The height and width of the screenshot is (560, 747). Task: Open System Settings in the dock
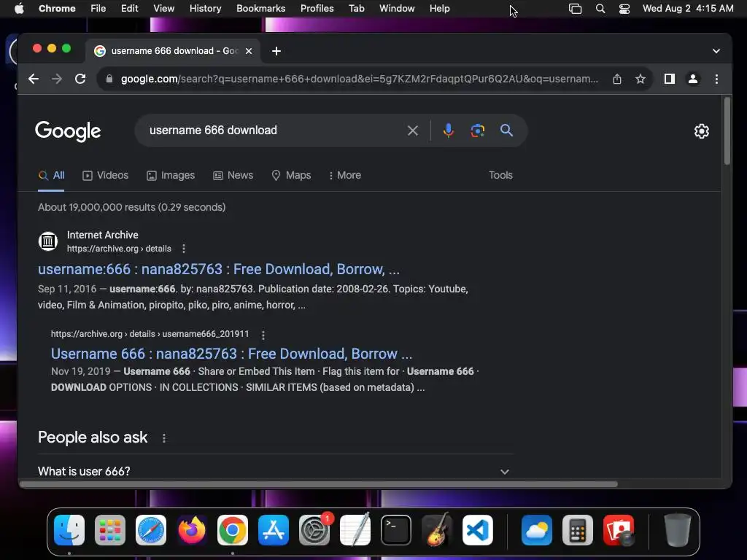coord(314,530)
